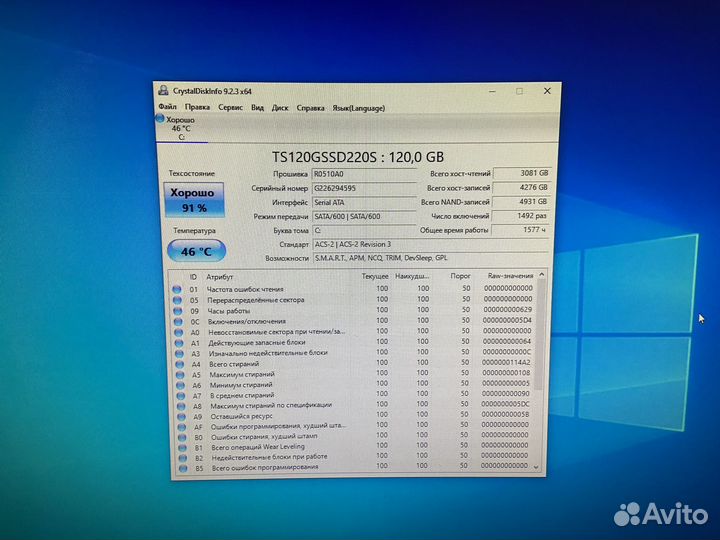Click the Стандарт field ACS-2 Revision 3
Screen dimensions: 720x540
pos(431,244)
